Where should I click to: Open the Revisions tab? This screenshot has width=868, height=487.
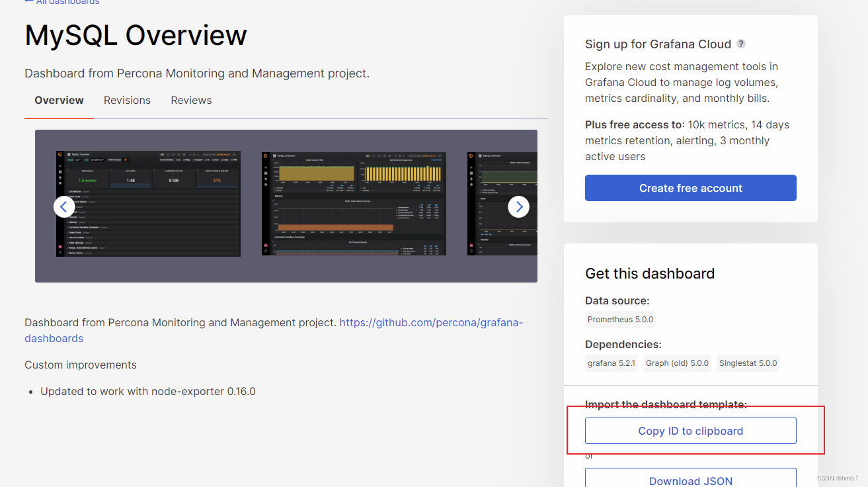tap(127, 101)
